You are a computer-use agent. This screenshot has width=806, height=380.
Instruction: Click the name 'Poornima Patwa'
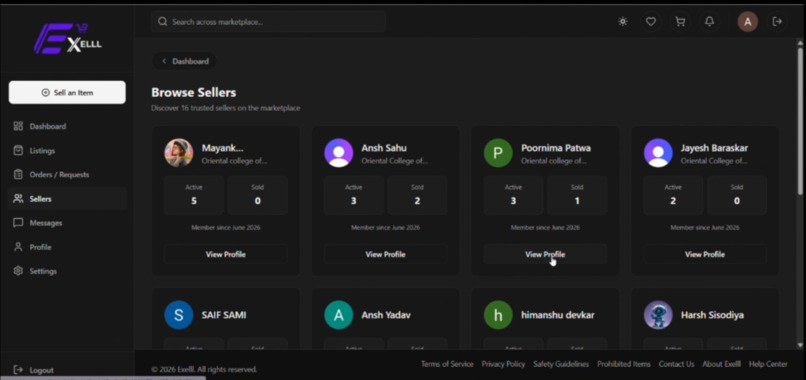pos(556,148)
